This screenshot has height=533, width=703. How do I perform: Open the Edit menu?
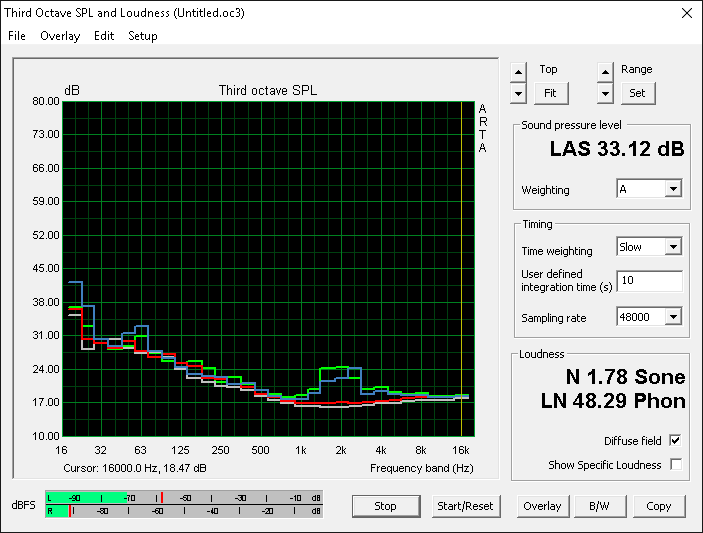(104, 36)
